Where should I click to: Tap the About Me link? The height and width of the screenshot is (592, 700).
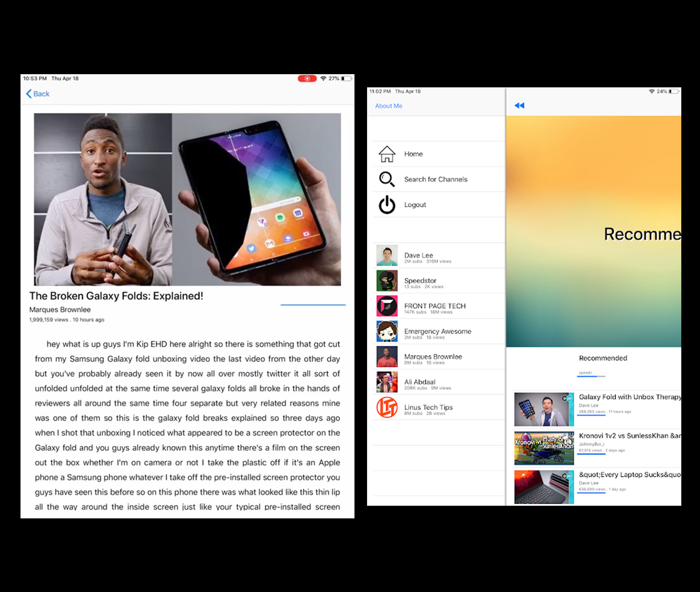pos(388,106)
